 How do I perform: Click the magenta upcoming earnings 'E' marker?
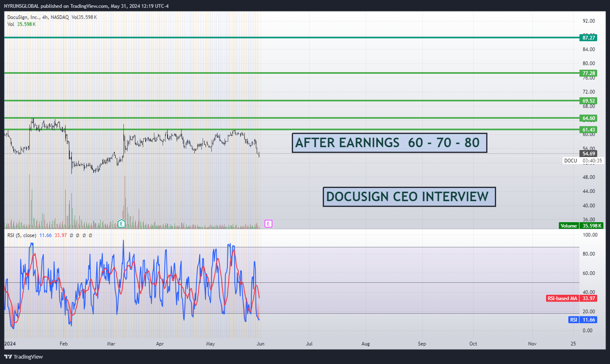[x=268, y=224]
